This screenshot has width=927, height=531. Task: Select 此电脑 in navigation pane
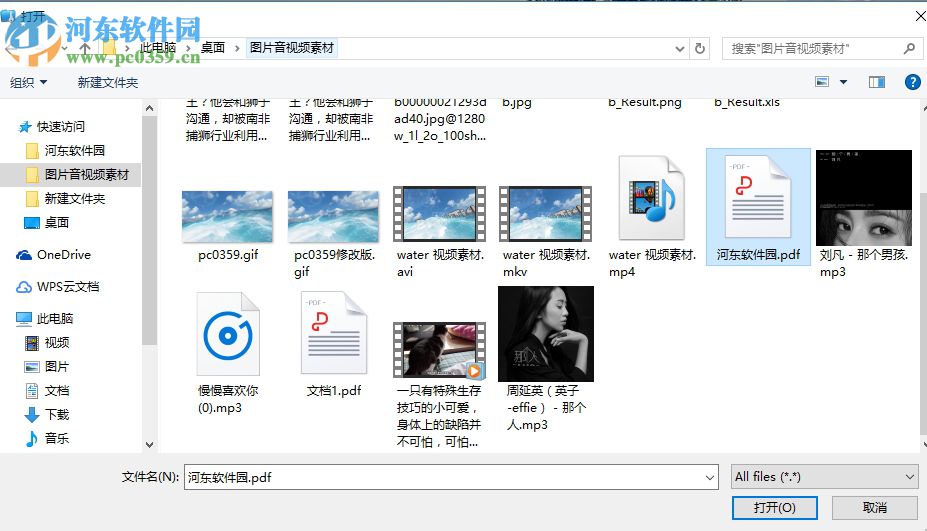click(x=54, y=319)
